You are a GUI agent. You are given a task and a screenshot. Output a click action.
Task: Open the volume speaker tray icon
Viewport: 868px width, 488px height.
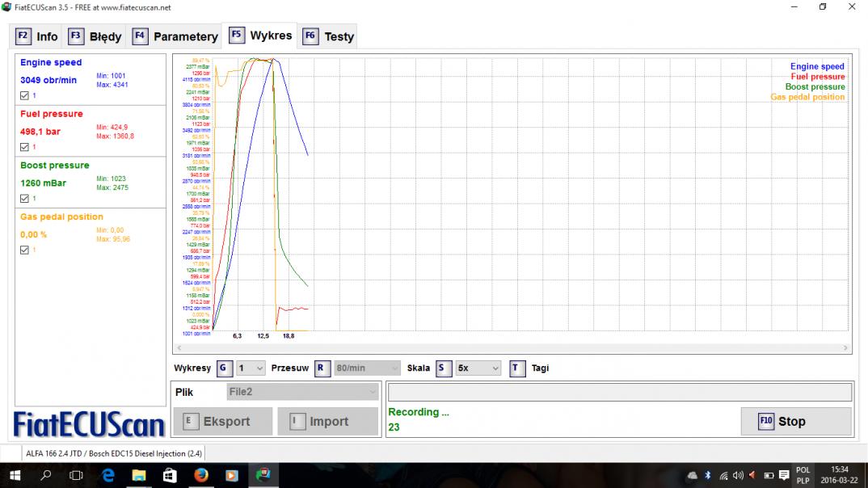click(738, 475)
